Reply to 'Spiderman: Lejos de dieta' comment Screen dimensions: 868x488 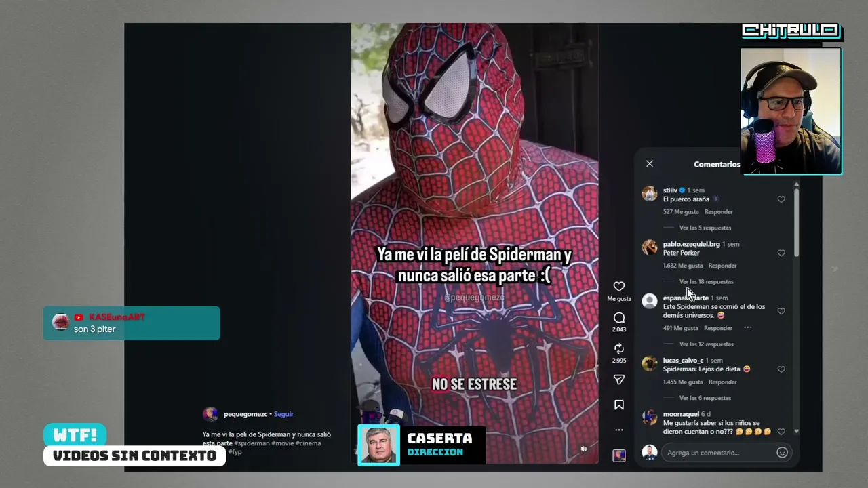722,382
